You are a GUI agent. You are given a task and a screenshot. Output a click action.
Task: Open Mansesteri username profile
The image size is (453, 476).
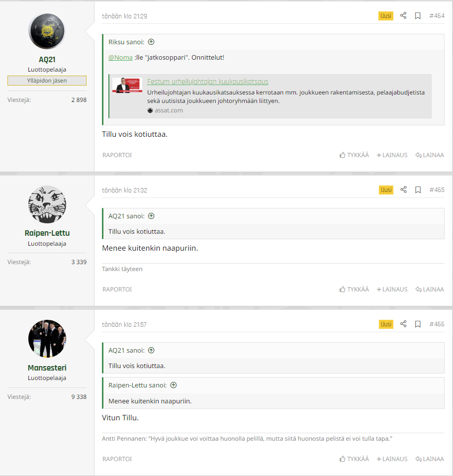click(x=47, y=368)
